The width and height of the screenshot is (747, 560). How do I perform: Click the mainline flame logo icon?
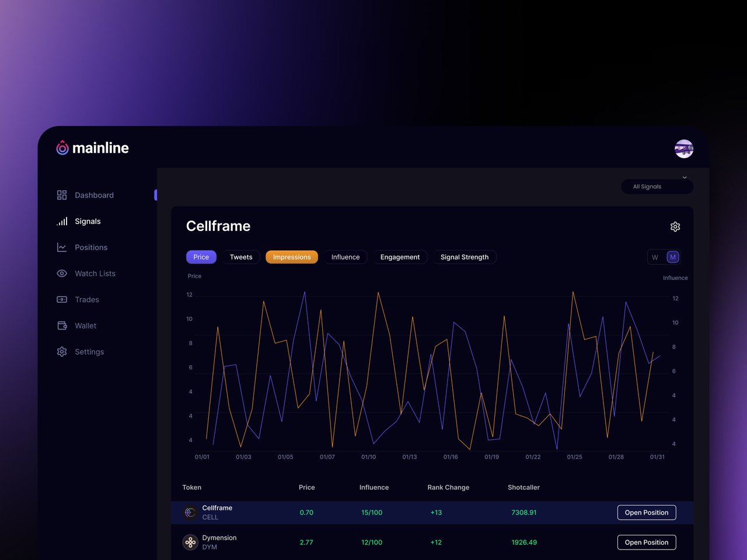coord(62,148)
